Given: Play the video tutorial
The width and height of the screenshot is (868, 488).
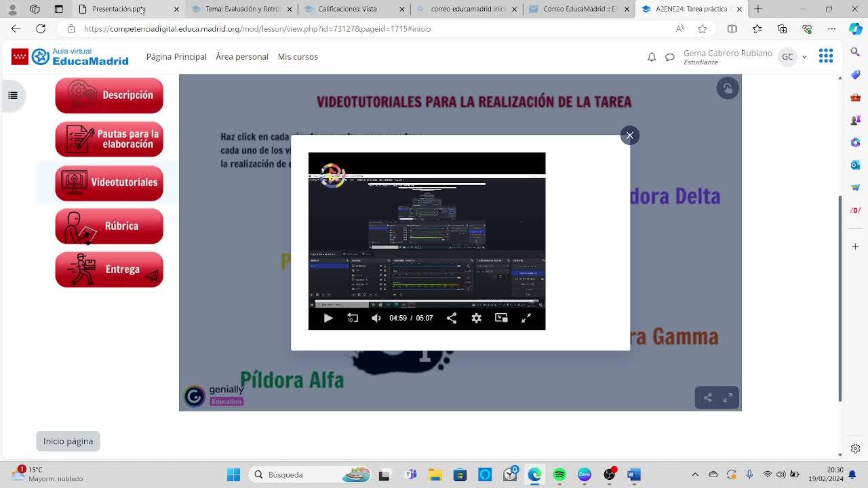Looking at the screenshot, I should 328,318.
